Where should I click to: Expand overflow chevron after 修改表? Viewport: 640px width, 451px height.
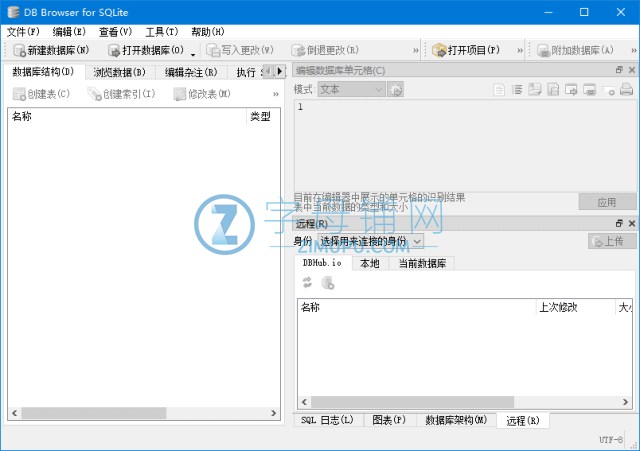276,94
